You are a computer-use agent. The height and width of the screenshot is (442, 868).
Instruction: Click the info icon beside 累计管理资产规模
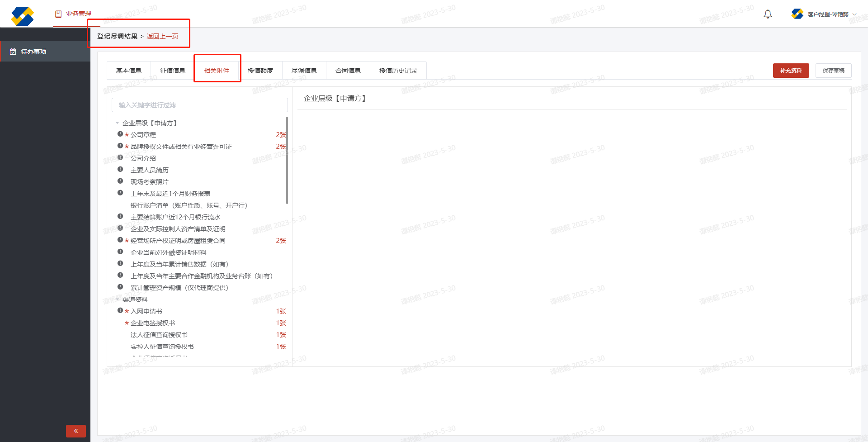(120, 287)
